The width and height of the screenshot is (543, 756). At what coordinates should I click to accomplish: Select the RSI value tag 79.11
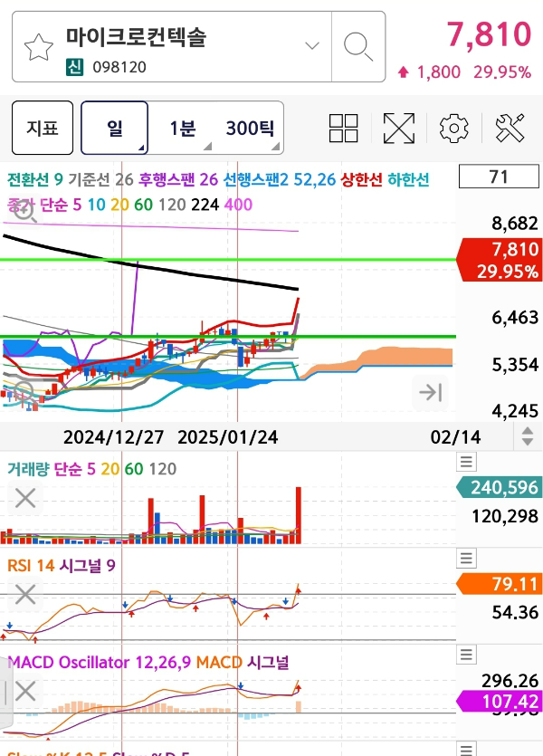pyautogui.click(x=500, y=584)
